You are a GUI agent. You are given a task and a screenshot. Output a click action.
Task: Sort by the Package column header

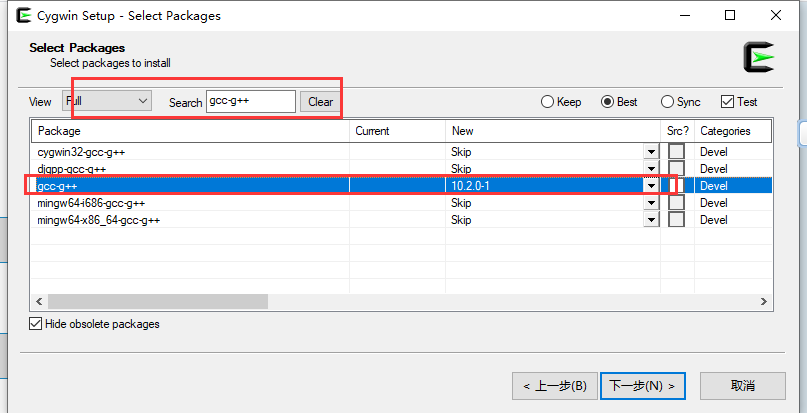(190, 131)
